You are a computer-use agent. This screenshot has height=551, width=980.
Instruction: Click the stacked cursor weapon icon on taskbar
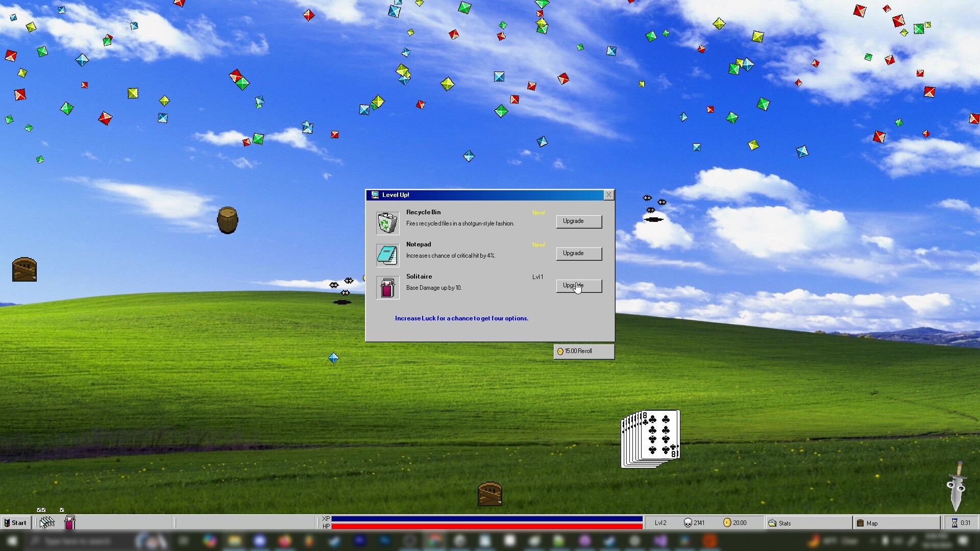pos(46,522)
